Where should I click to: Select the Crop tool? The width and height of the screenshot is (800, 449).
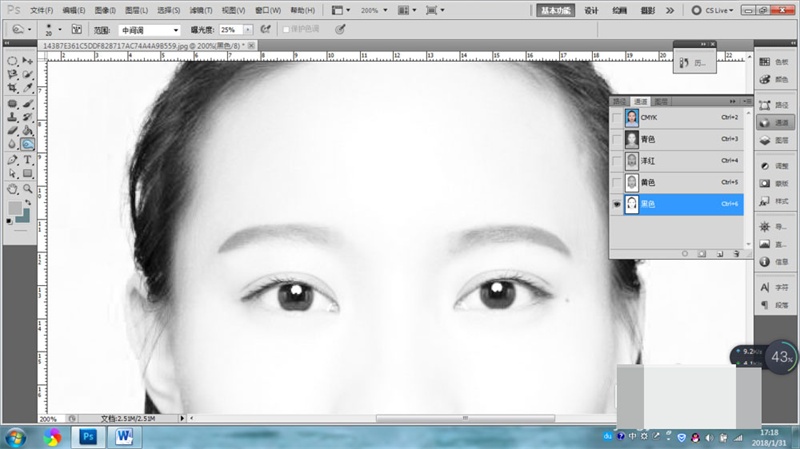(12, 89)
